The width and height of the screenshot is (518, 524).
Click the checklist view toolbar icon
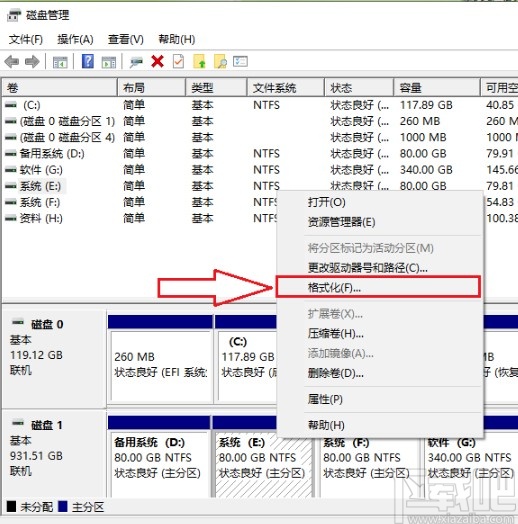[x=240, y=61]
